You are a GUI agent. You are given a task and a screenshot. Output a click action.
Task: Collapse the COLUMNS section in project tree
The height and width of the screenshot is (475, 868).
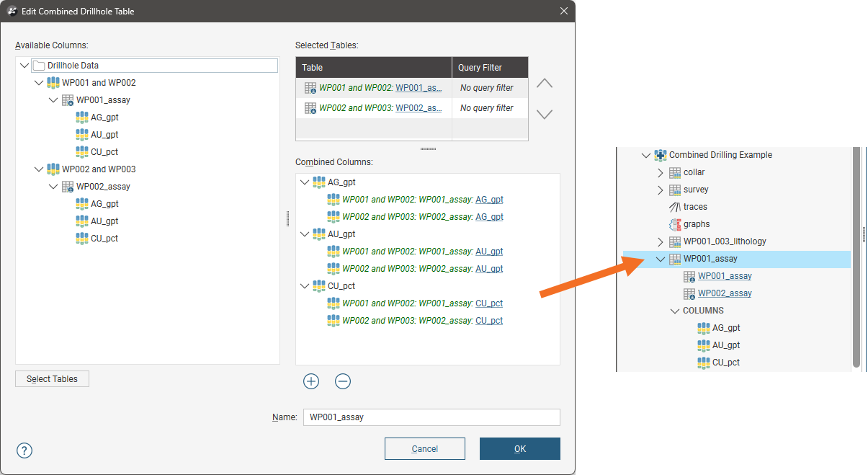click(675, 311)
